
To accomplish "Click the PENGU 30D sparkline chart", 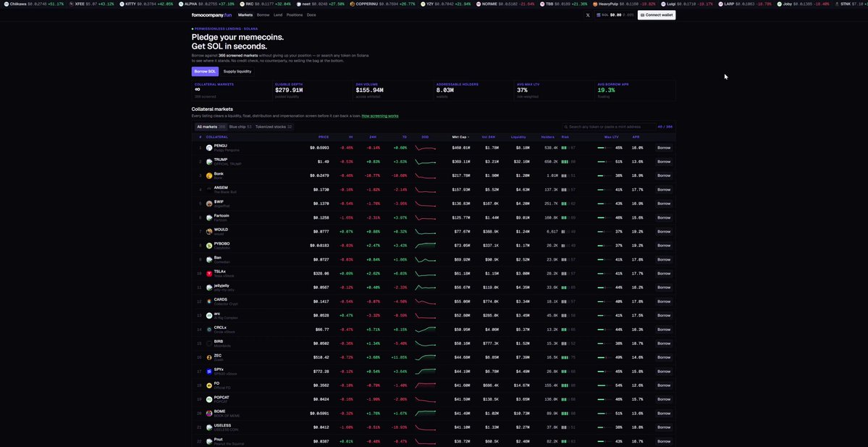I will [426, 148].
